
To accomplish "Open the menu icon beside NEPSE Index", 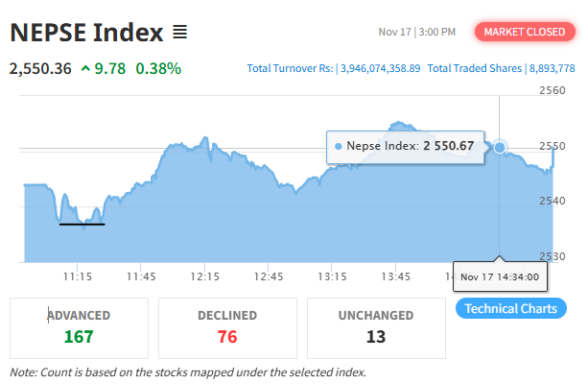I will point(179,33).
